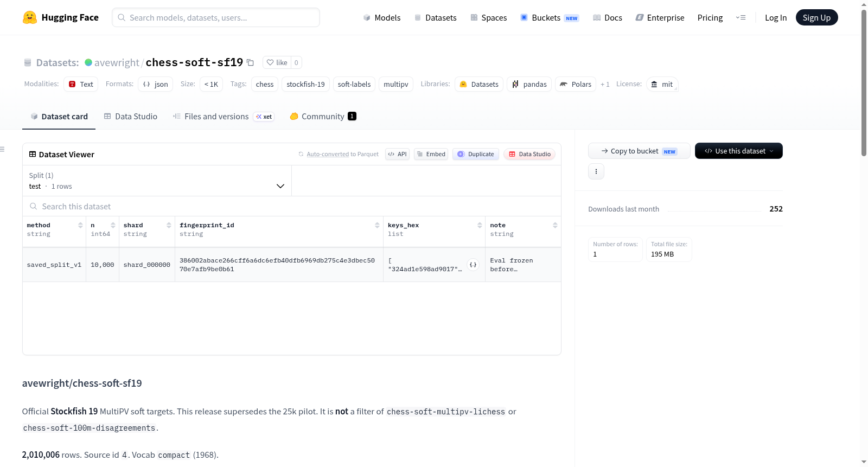This screenshot has height=467, width=868.
Task: Click the avewright profile avatar
Action: pyautogui.click(x=88, y=62)
